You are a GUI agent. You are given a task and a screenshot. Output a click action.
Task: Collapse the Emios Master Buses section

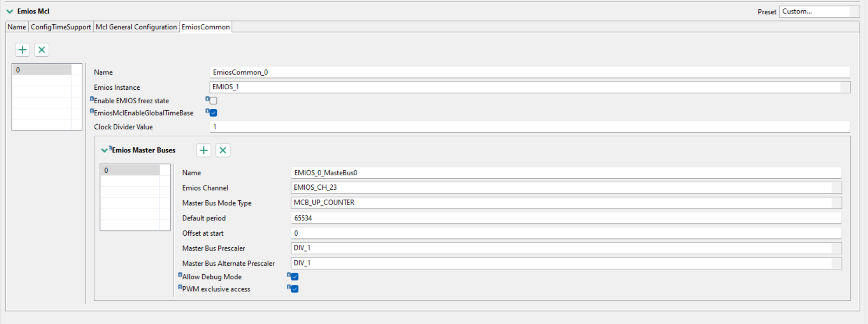[x=104, y=150]
